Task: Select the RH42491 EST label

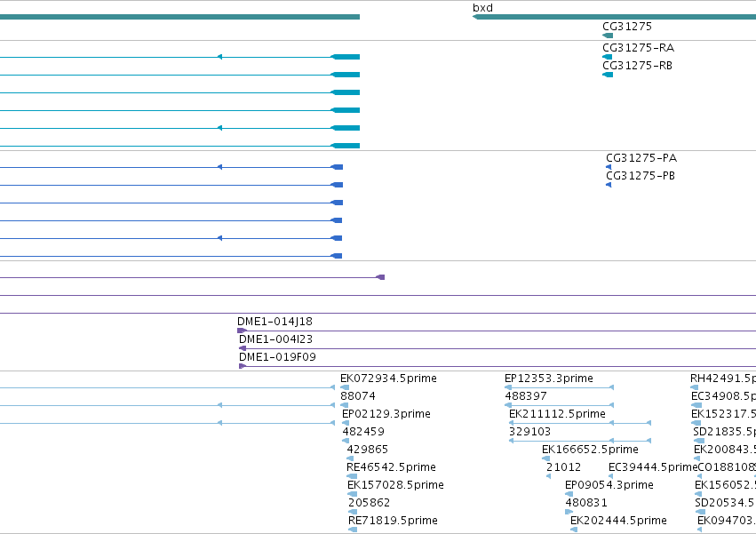Action: click(723, 379)
